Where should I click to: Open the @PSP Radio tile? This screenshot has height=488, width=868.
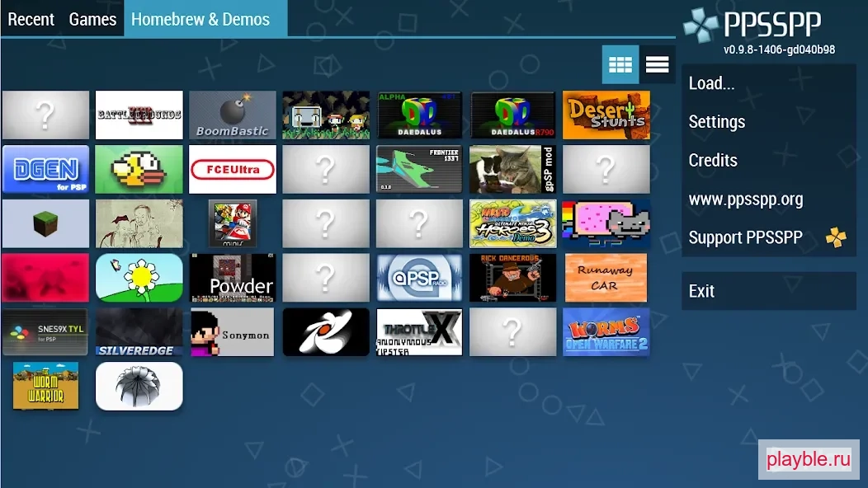(419, 278)
